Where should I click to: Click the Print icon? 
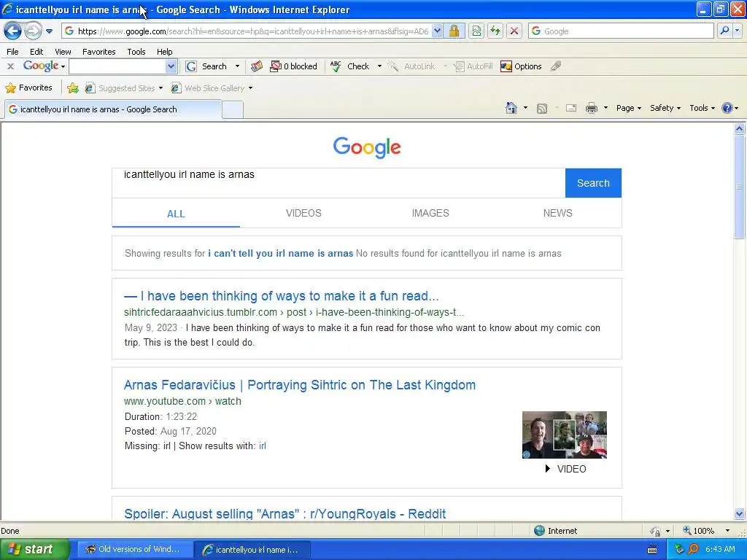click(592, 108)
